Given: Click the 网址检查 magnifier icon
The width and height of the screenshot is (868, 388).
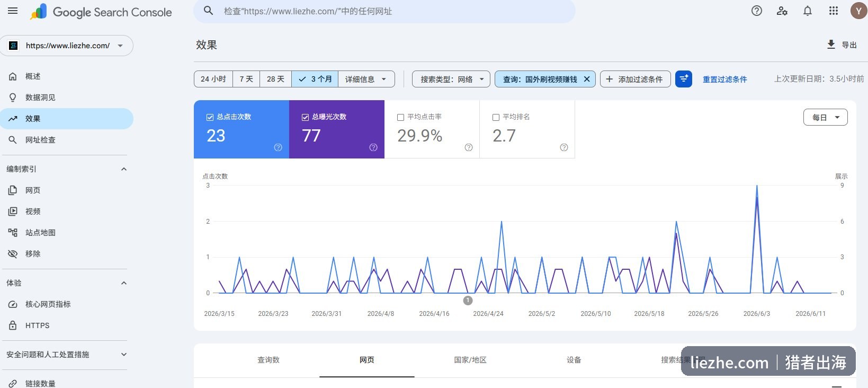Looking at the screenshot, I should pyautogui.click(x=13, y=140).
